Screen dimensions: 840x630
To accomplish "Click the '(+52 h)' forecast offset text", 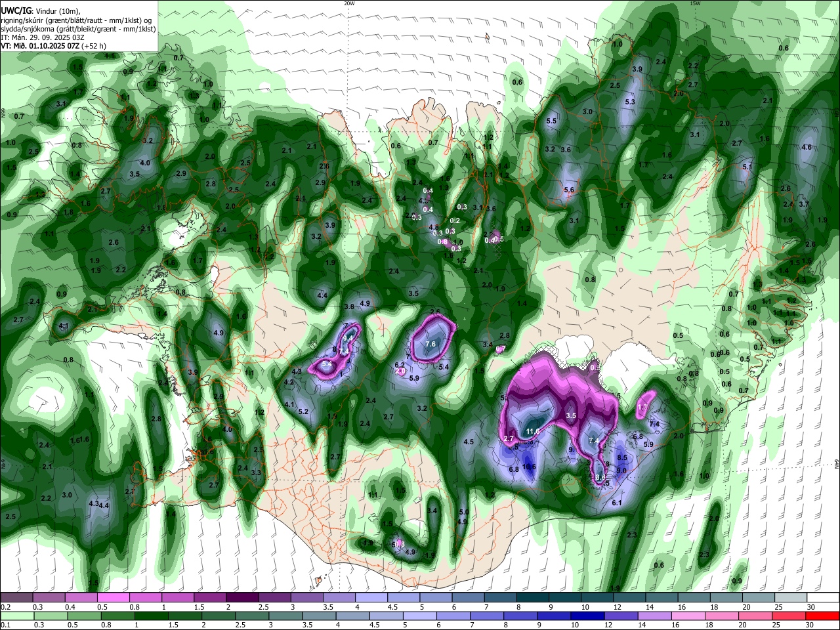I will 94,46.
